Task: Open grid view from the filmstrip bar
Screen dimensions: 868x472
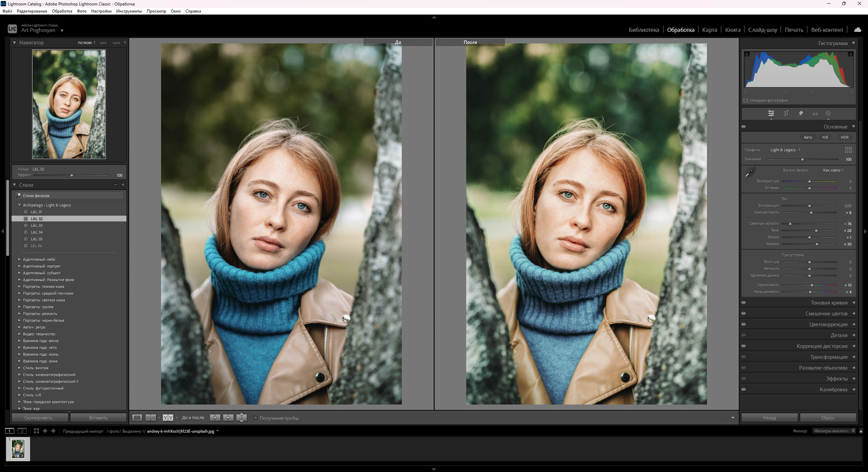Action: pyautogui.click(x=36, y=431)
